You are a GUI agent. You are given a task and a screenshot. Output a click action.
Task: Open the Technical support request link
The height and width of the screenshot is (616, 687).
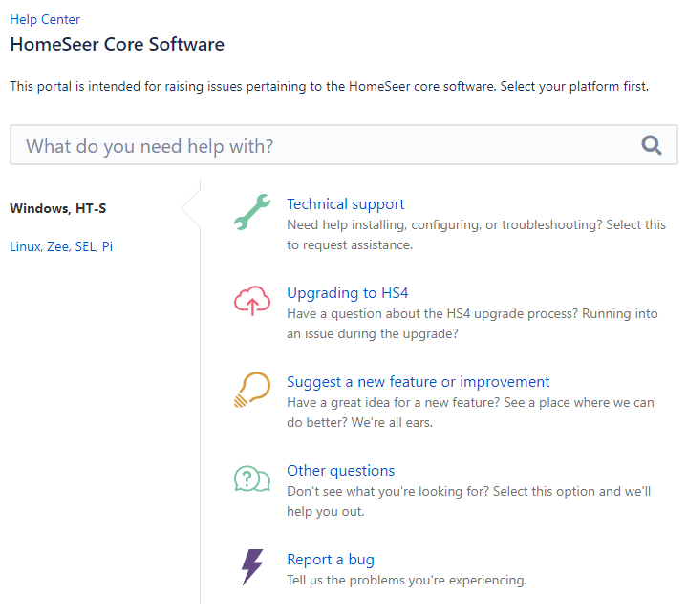(x=345, y=204)
